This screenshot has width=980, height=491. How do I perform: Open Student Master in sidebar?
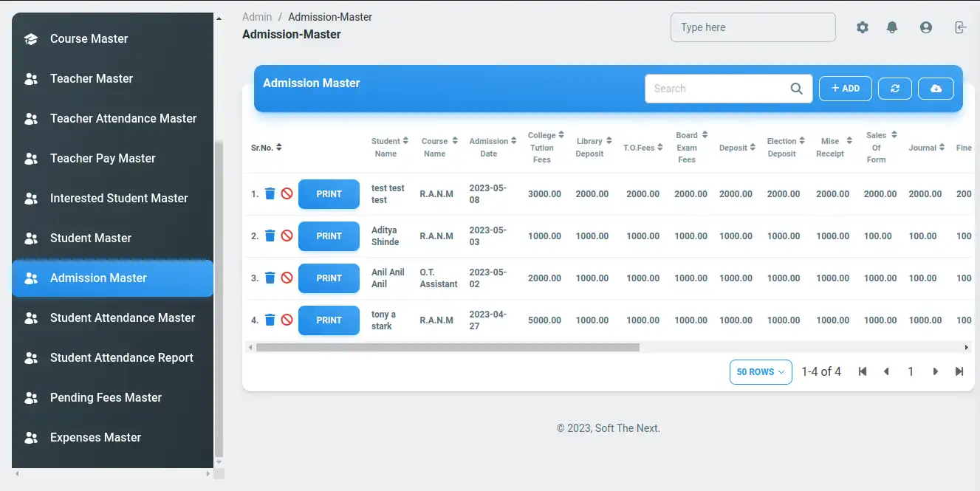(91, 238)
